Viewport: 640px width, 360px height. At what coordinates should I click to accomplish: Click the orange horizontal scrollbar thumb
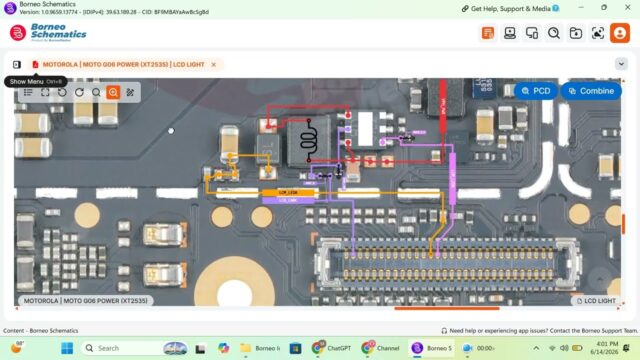click(x=447, y=309)
